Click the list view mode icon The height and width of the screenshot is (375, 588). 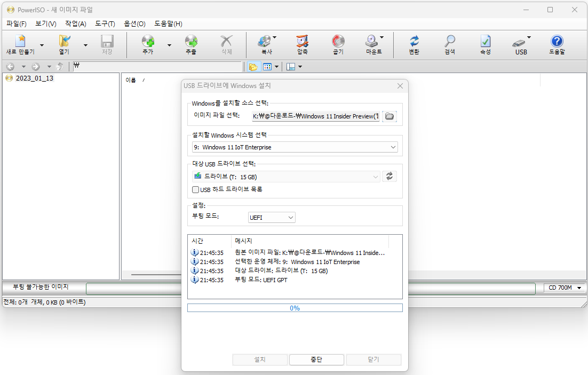(267, 67)
